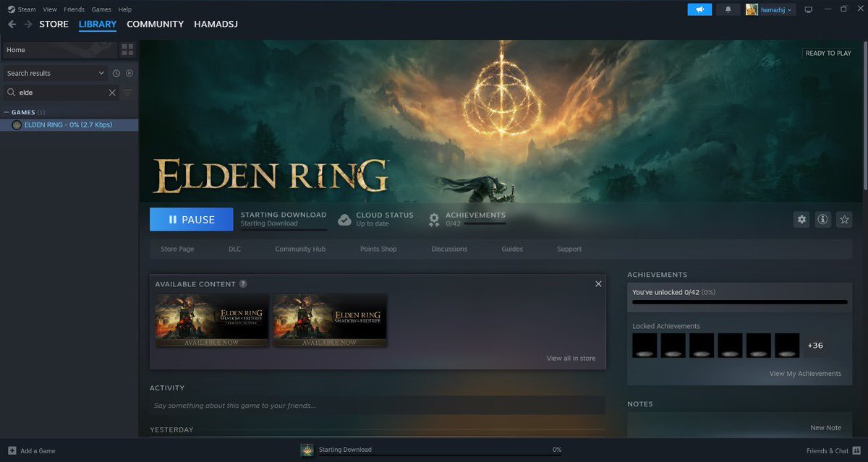Click +36 more achievements
This screenshot has width=868, height=462.
tap(815, 346)
